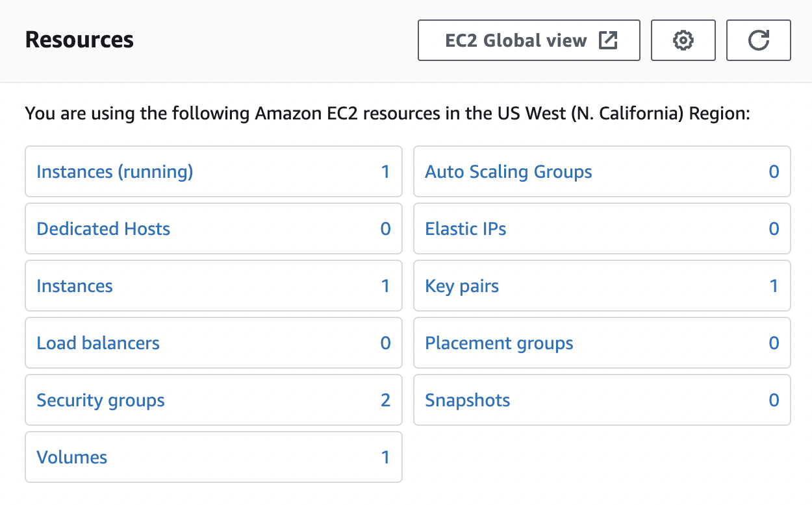Image resolution: width=812 pixels, height=505 pixels.
Task: Go to Dedicated Hosts
Action: tap(103, 229)
